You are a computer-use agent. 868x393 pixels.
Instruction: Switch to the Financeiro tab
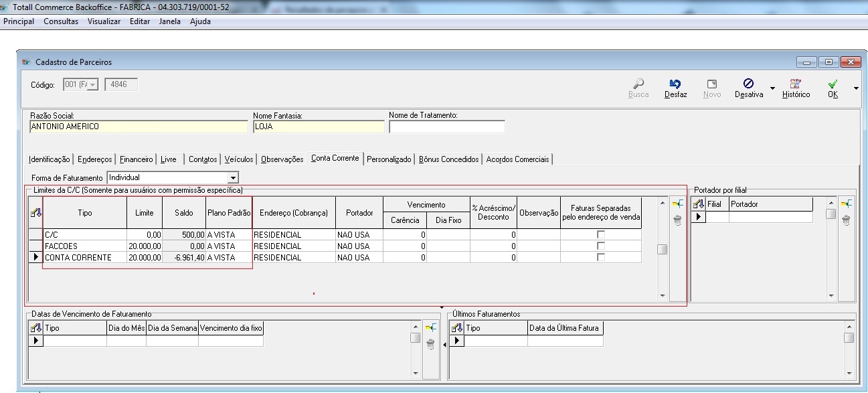(x=137, y=159)
